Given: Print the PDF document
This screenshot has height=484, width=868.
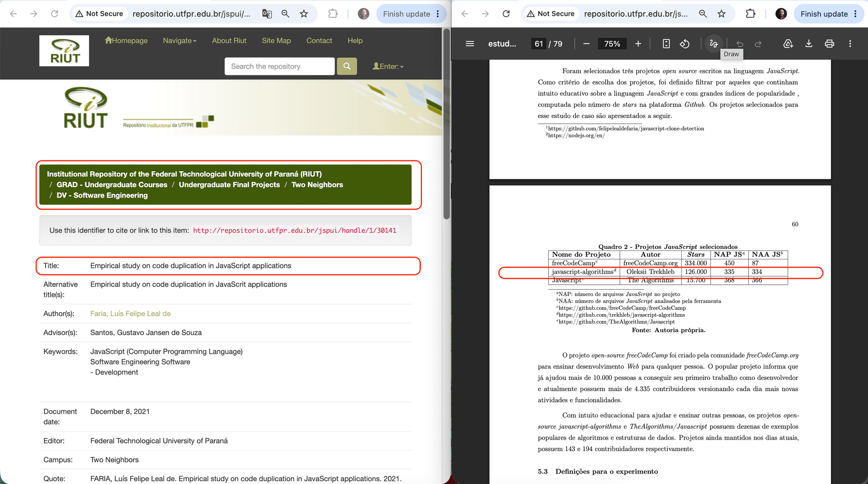Looking at the screenshot, I should click(x=829, y=44).
